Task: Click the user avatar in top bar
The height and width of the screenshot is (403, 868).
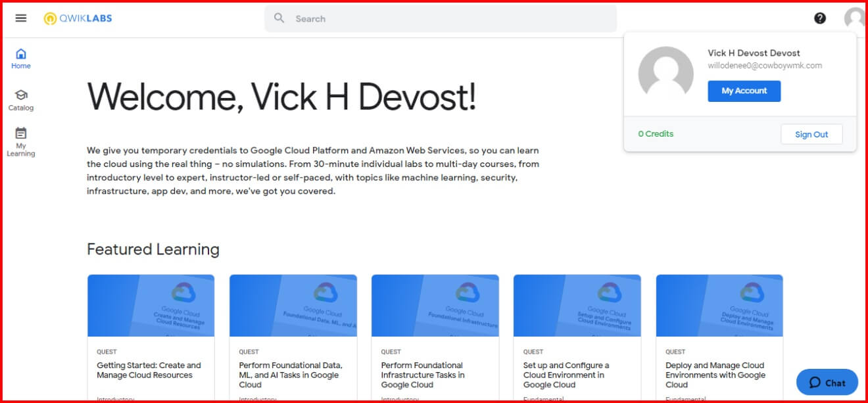Action: [854, 18]
